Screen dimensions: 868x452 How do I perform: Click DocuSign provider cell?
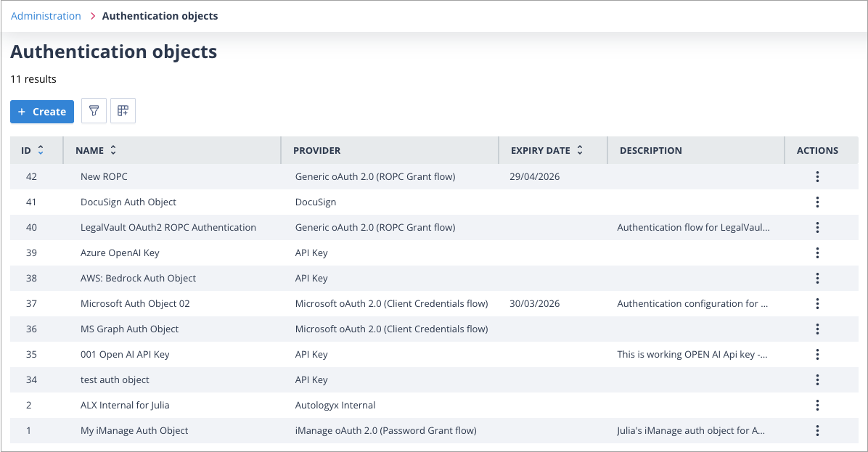pyautogui.click(x=316, y=202)
